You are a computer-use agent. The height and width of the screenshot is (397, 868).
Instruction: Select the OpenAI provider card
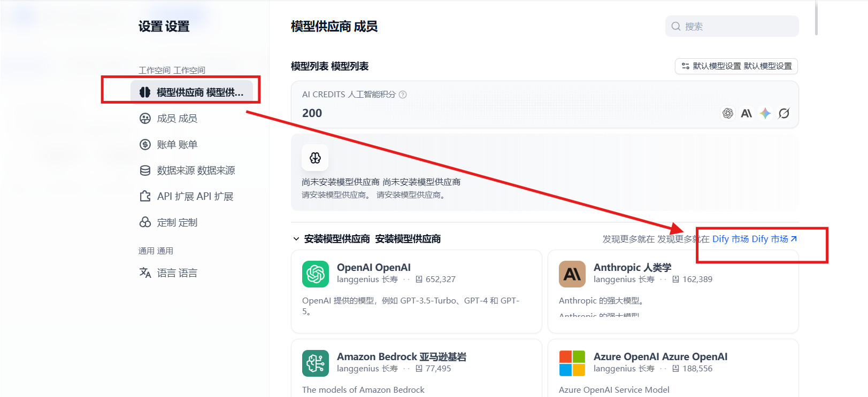(416, 291)
